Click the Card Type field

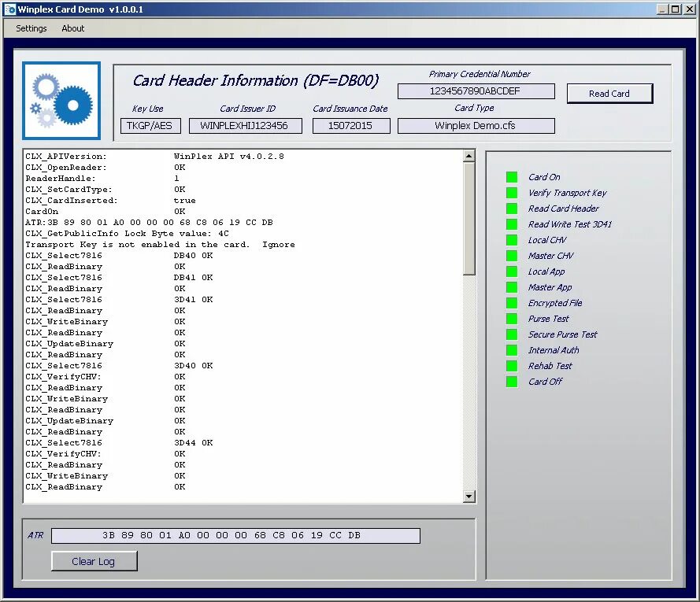476,126
